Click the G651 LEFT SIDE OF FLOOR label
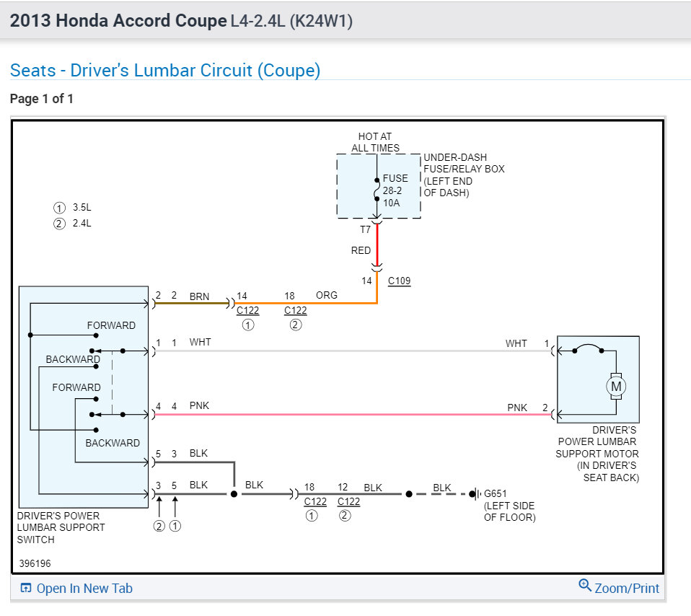Viewport: 691px width, 616px height. coord(509,506)
